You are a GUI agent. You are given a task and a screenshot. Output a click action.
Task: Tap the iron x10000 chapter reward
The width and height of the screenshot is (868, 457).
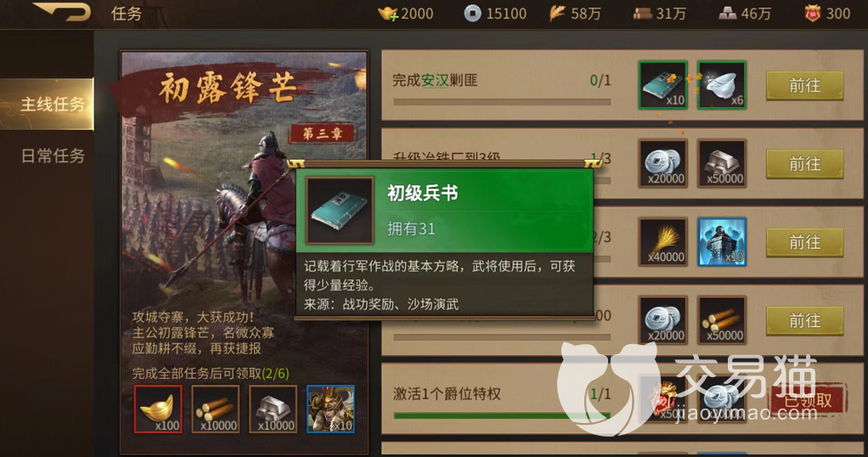click(x=273, y=409)
